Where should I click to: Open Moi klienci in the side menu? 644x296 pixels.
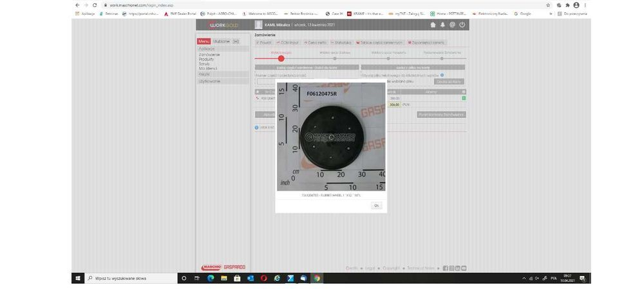(x=208, y=68)
